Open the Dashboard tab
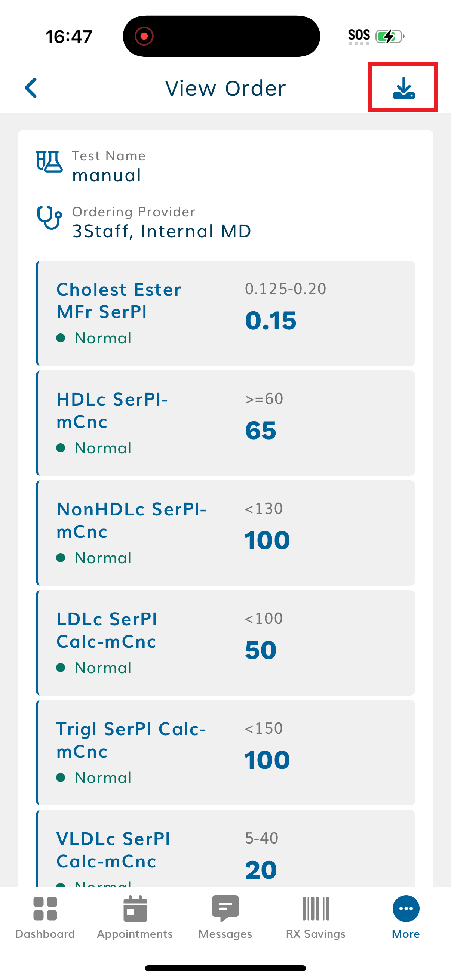This screenshot has height=980, width=451. pyautogui.click(x=45, y=917)
